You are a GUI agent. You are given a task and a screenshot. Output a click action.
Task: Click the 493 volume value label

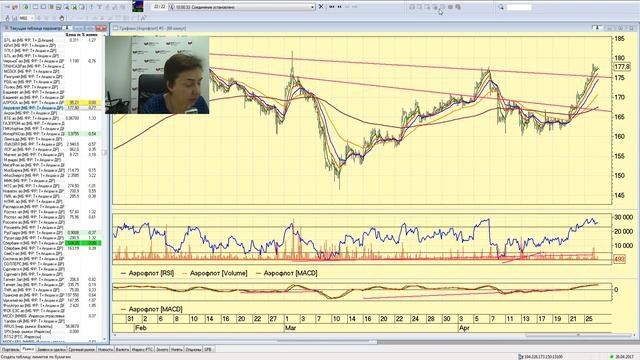click(620, 259)
